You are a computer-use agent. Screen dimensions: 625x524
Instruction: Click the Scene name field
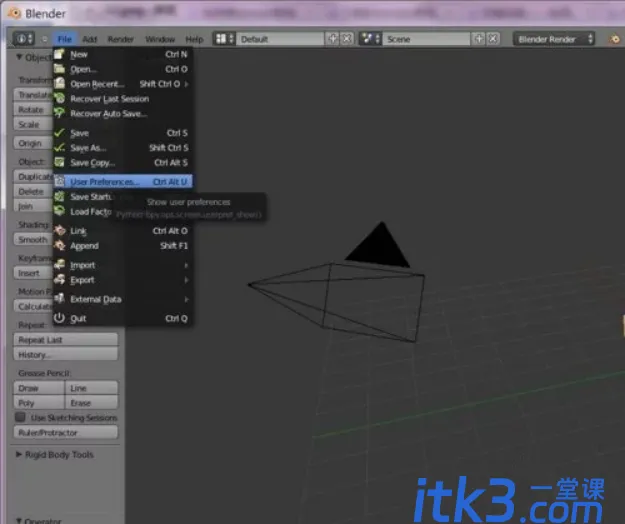coord(426,39)
